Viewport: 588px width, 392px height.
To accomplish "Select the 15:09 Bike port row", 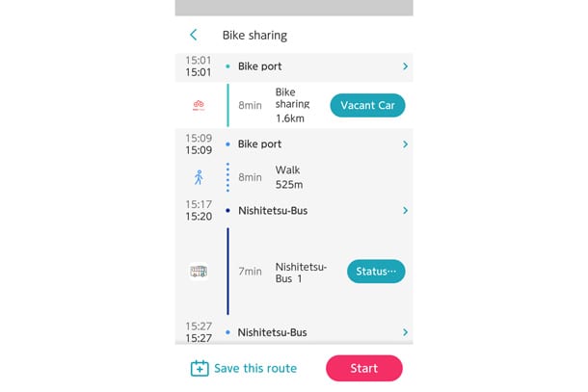I will 294,144.
